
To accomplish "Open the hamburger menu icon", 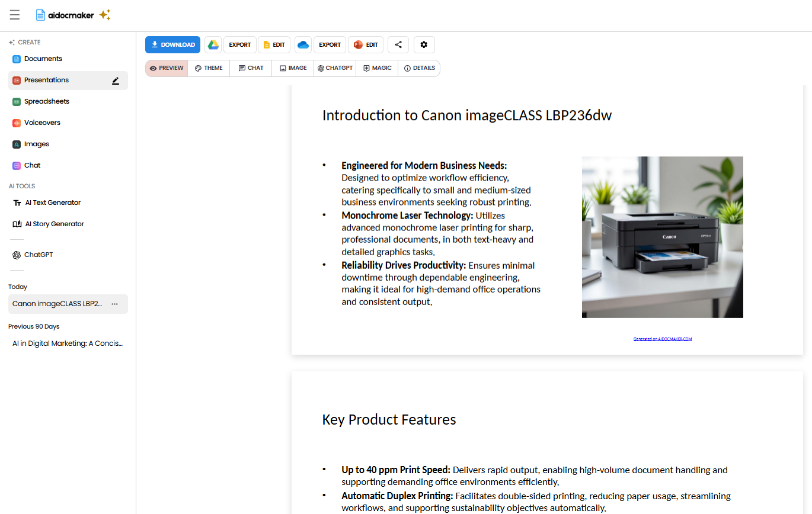I will coord(15,15).
